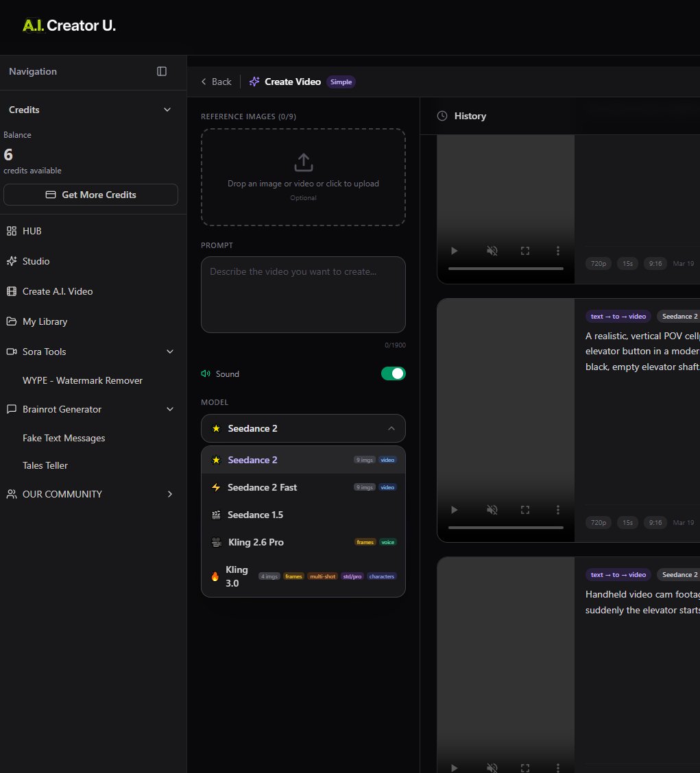Collapse the Navigation sidebar panel icon
Viewport: 700px width, 773px height.
point(161,71)
